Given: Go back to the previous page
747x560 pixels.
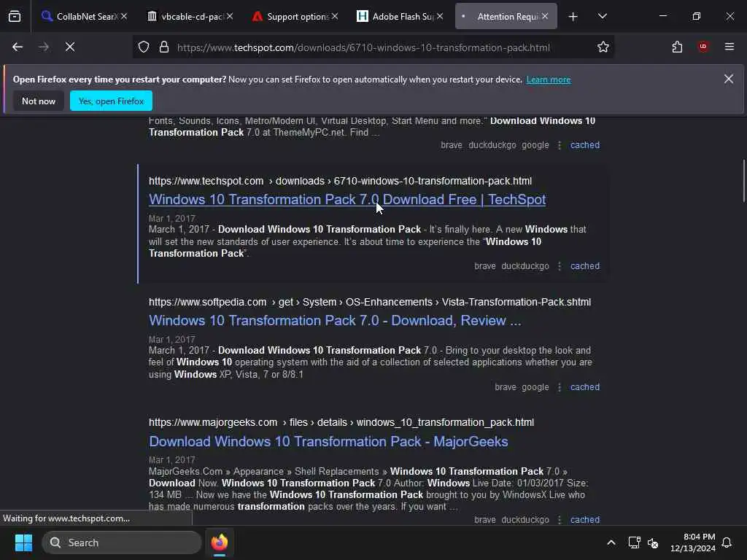Looking at the screenshot, I should (18, 47).
